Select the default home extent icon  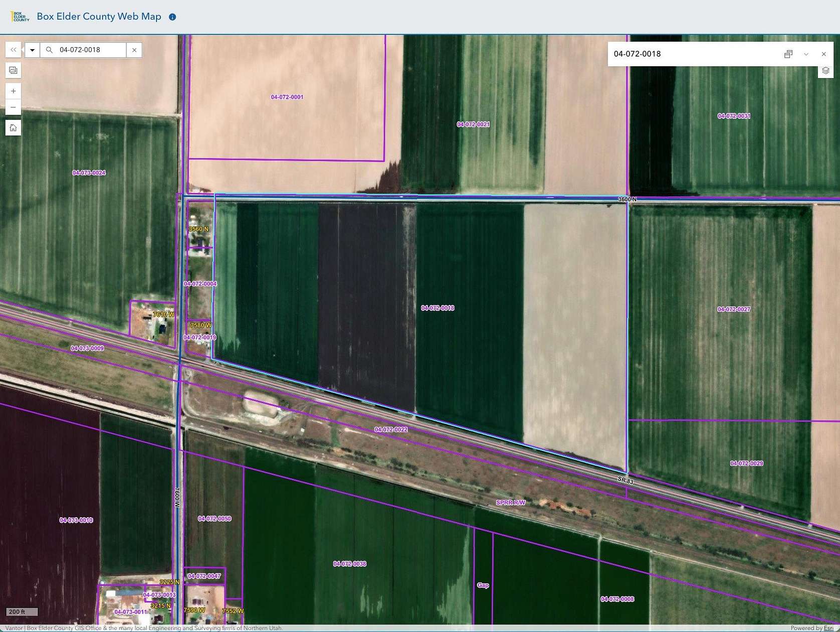tap(13, 127)
